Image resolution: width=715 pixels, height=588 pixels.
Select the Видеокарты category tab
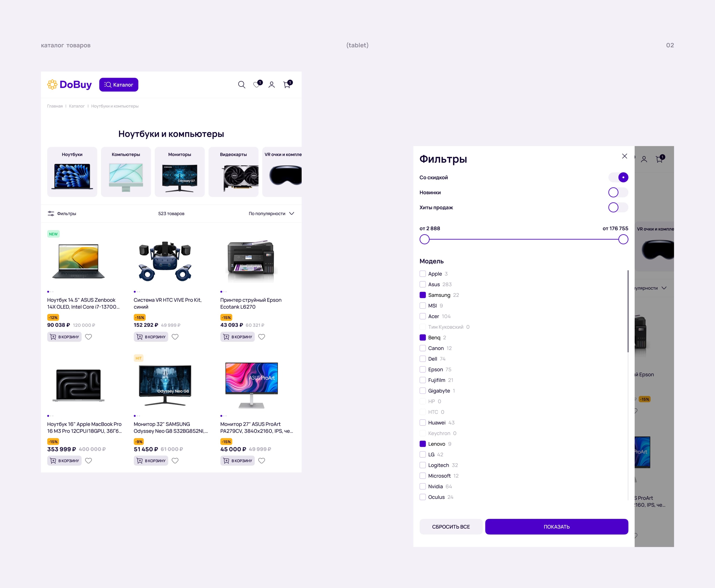pos(233,172)
